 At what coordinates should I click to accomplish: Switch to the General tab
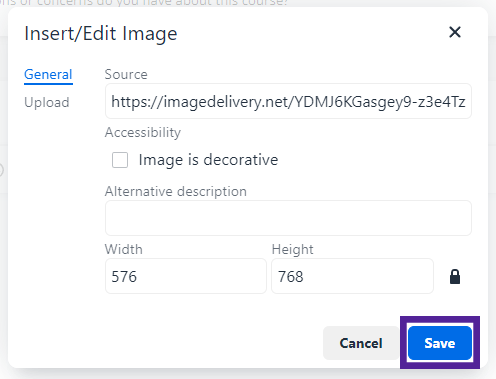tap(48, 74)
